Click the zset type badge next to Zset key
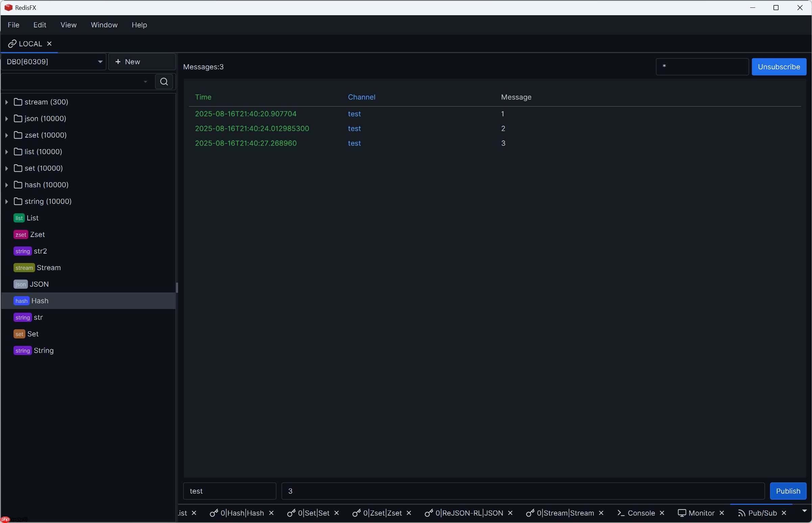Image resolution: width=812 pixels, height=523 pixels. [x=21, y=234]
